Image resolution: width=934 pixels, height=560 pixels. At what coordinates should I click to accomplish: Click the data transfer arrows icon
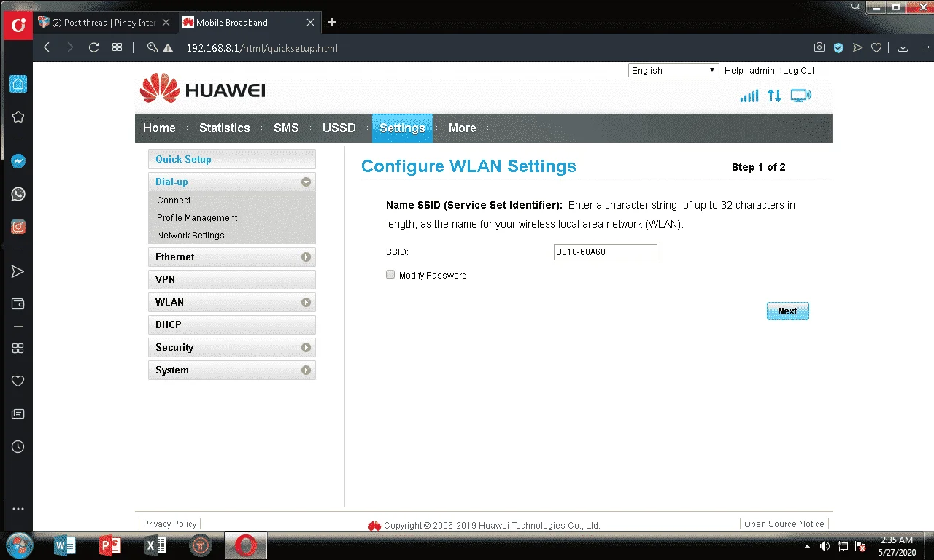774,96
